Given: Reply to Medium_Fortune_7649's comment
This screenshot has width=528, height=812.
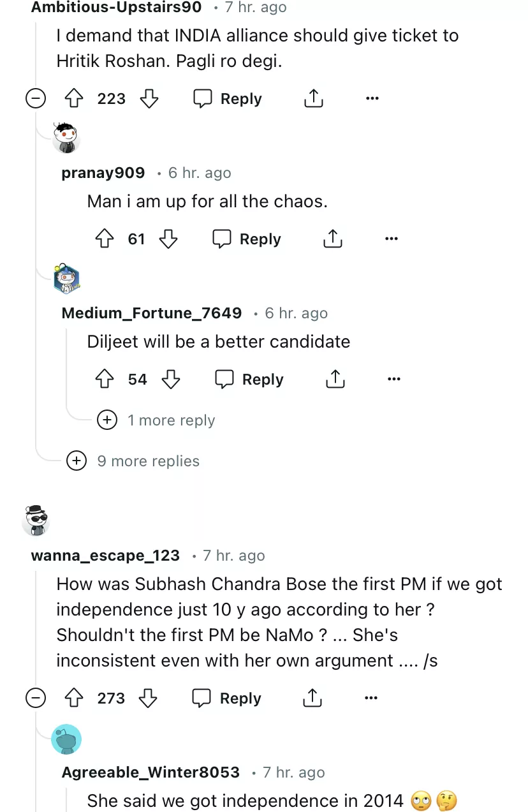Looking at the screenshot, I should coord(249,380).
